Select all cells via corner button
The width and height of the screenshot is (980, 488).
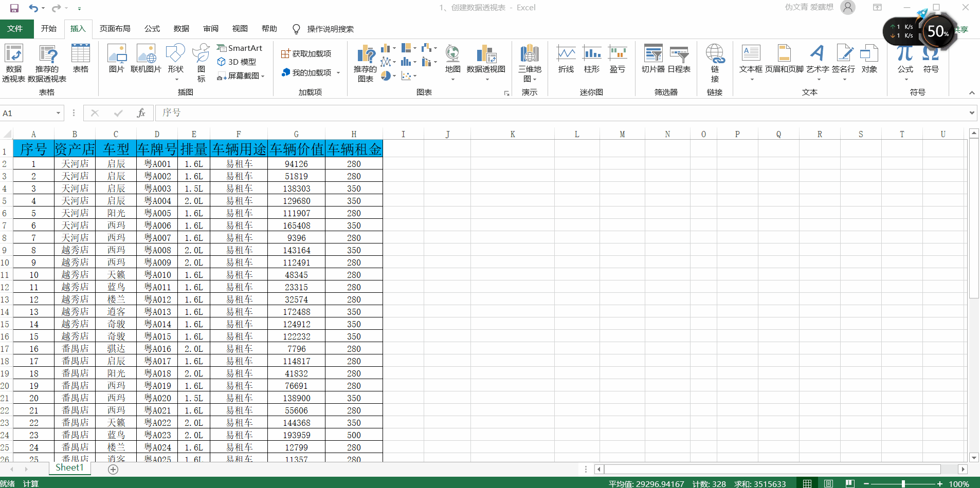[7, 135]
